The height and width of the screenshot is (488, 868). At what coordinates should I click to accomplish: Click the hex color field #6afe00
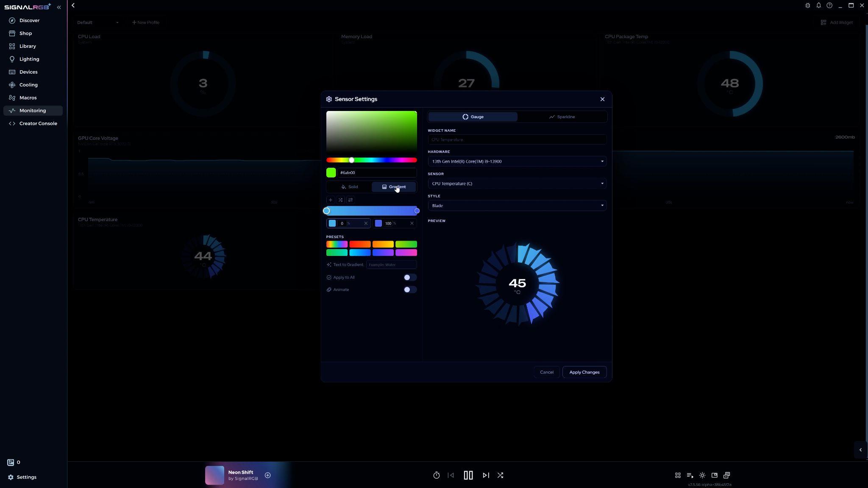(x=377, y=173)
